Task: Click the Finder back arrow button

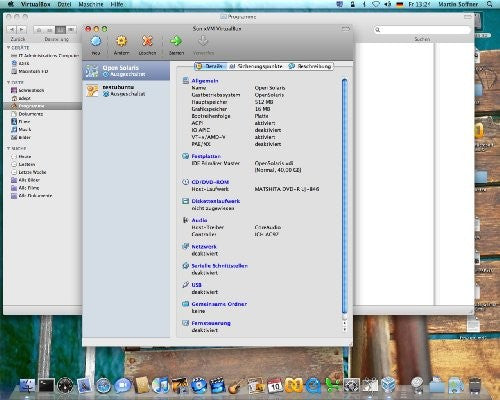Action: point(12,30)
